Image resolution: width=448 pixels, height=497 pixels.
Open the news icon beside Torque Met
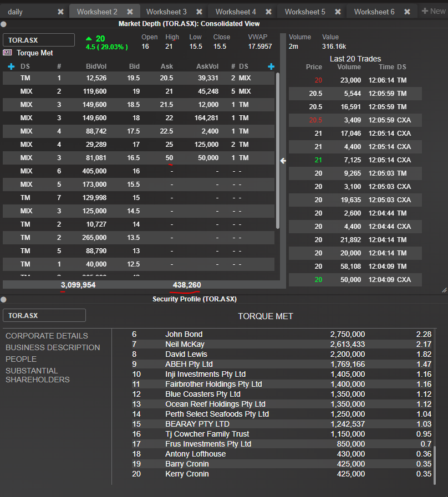[7, 53]
